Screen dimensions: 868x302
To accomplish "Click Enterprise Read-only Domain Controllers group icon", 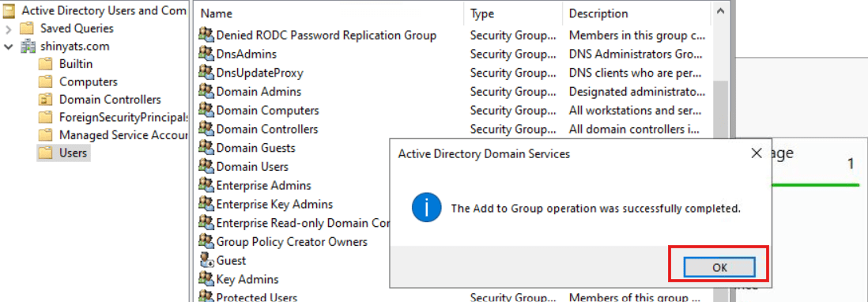I will 206,223.
